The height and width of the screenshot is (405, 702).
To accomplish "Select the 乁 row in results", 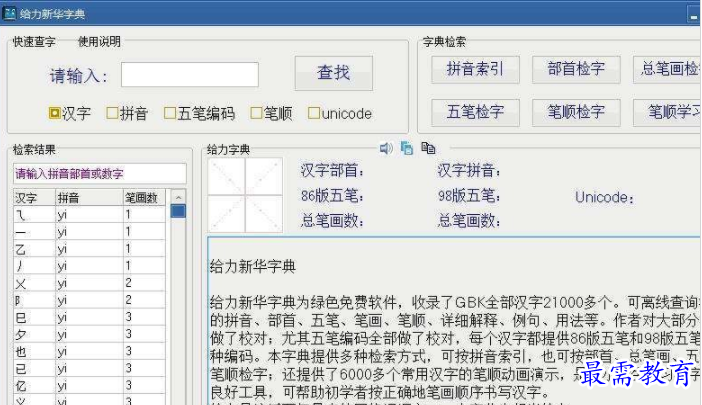I will pos(90,215).
